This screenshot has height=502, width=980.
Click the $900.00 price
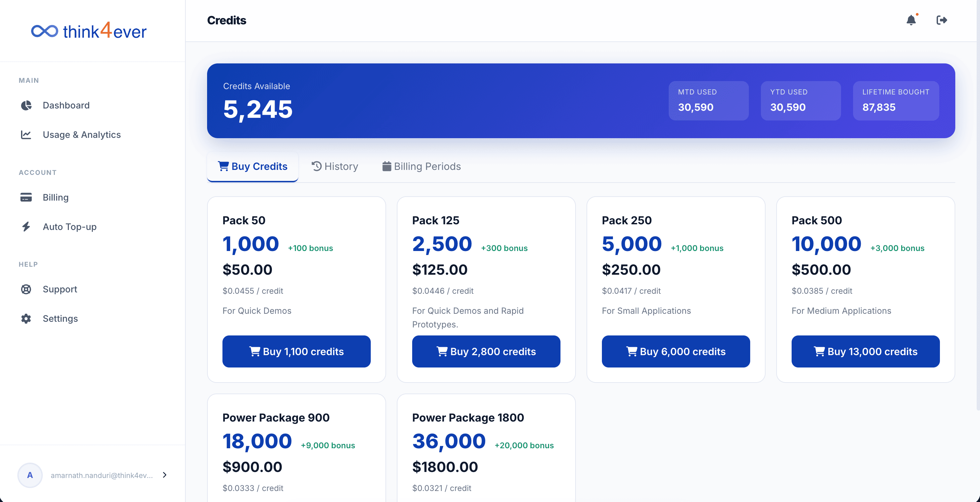click(x=252, y=467)
